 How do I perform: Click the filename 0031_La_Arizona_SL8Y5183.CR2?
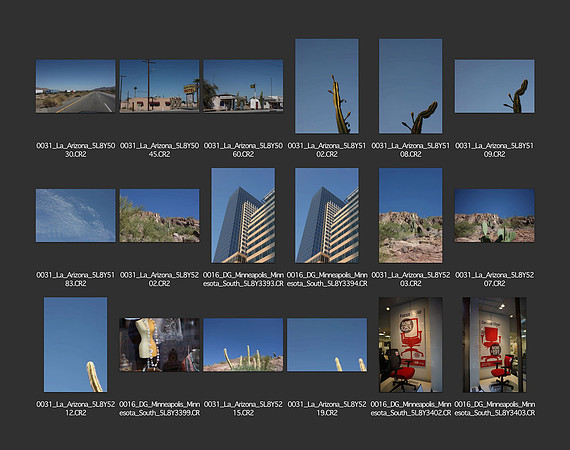click(x=76, y=279)
